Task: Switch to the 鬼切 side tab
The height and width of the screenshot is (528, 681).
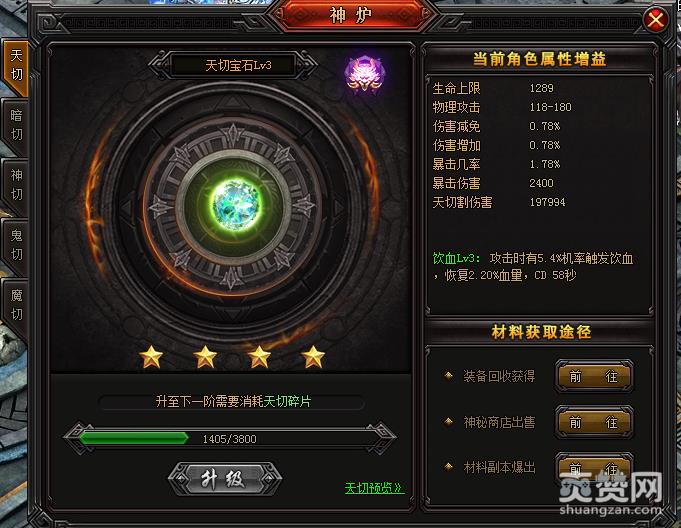Action: (16, 245)
